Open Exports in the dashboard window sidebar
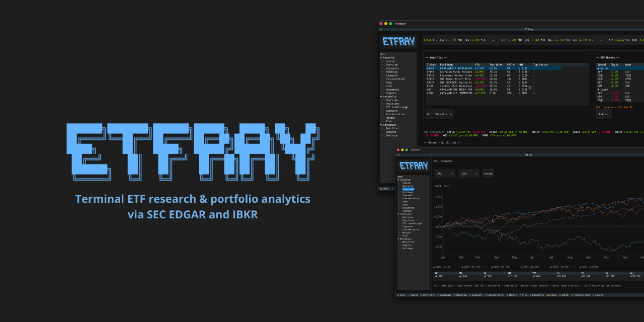 click(391, 132)
